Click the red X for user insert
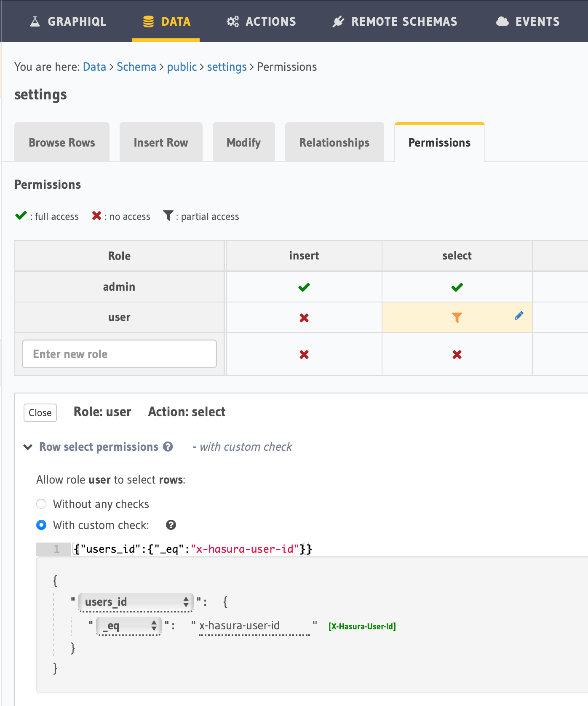588x706 pixels. pos(304,318)
